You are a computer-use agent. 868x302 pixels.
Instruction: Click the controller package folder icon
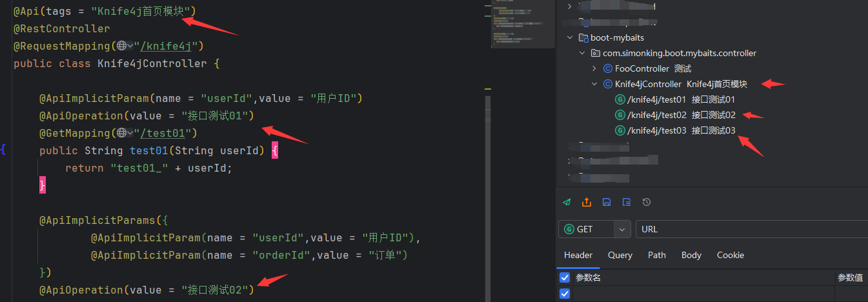596,53
